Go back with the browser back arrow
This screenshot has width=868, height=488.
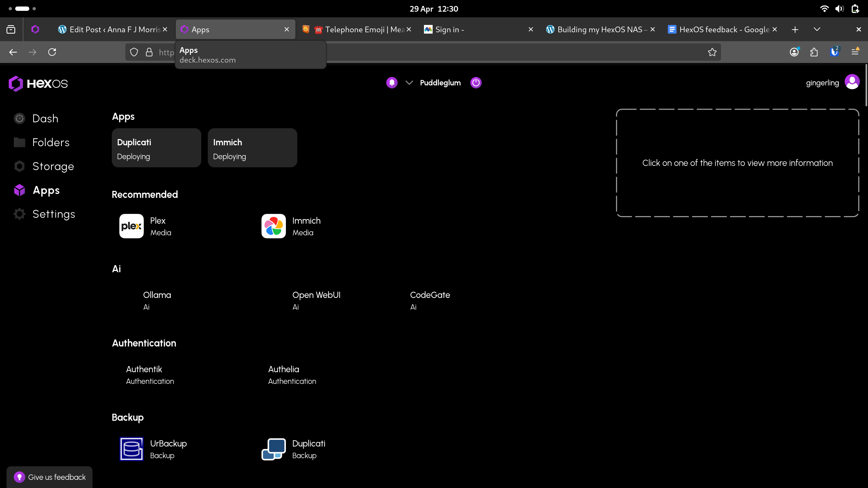pos(13,52)
